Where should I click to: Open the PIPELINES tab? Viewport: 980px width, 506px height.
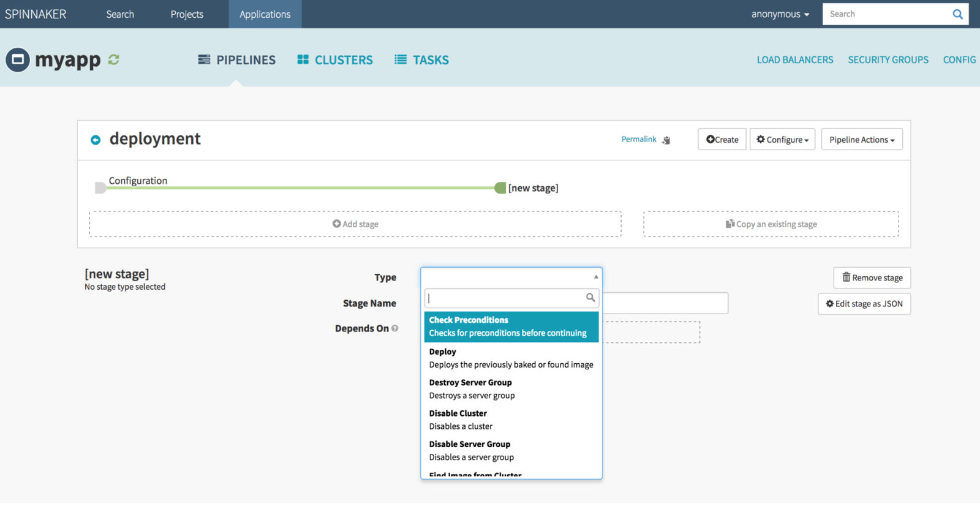click(237, 60)
